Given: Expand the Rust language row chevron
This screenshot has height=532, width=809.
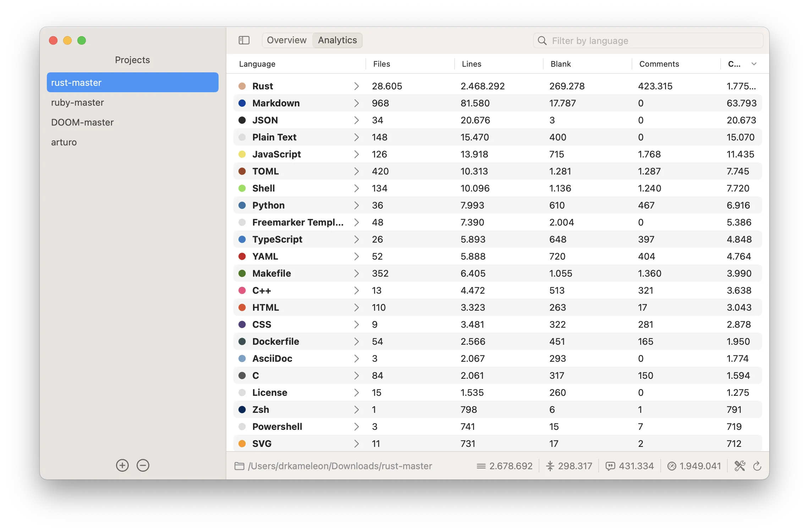Looking at the screenshot, I should [x=356, y=86].
